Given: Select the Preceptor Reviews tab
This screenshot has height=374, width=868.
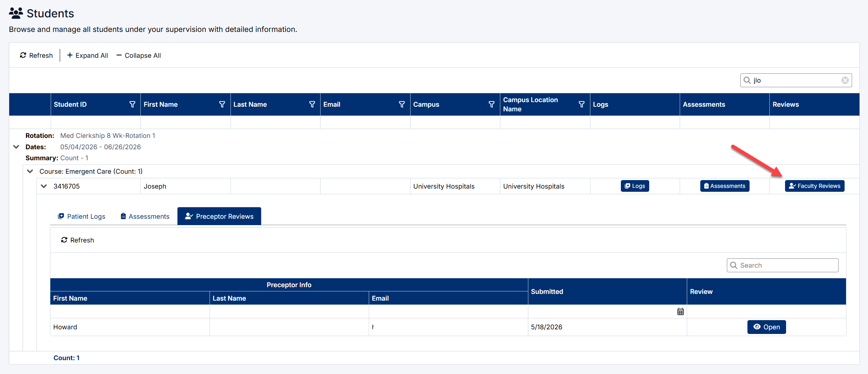Looking at the screenshot, I should [219, 216].
